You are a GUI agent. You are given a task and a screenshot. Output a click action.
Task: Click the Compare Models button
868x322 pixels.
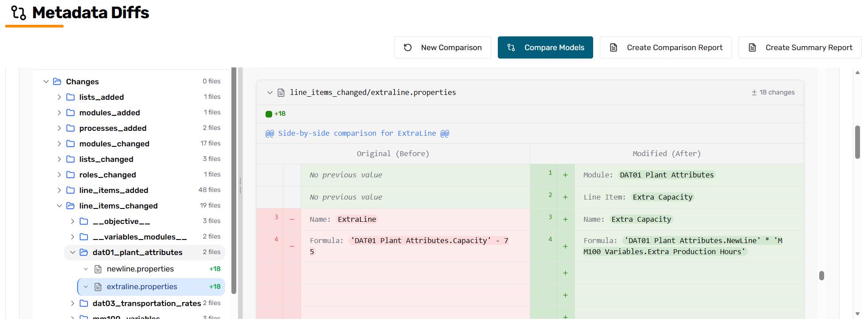545,47
